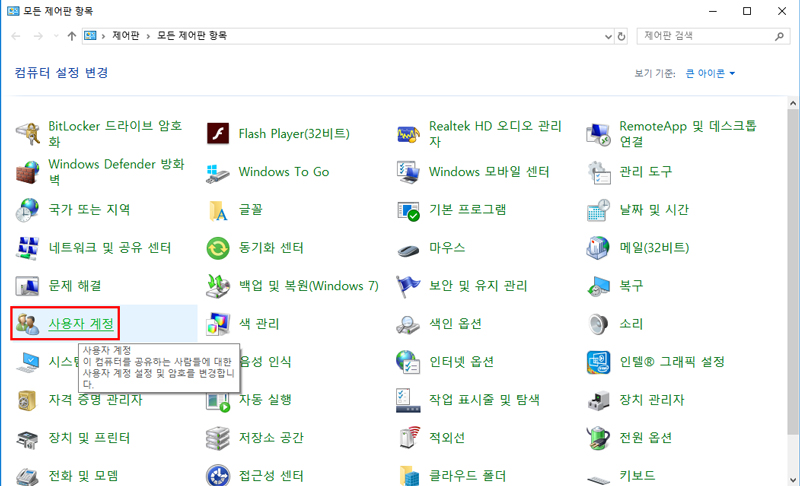Open the 인터넷 옵션 icon
Image resolution: width=800 pixels, height=486 pixels.
pyautogui.click(x=408, y=362)
